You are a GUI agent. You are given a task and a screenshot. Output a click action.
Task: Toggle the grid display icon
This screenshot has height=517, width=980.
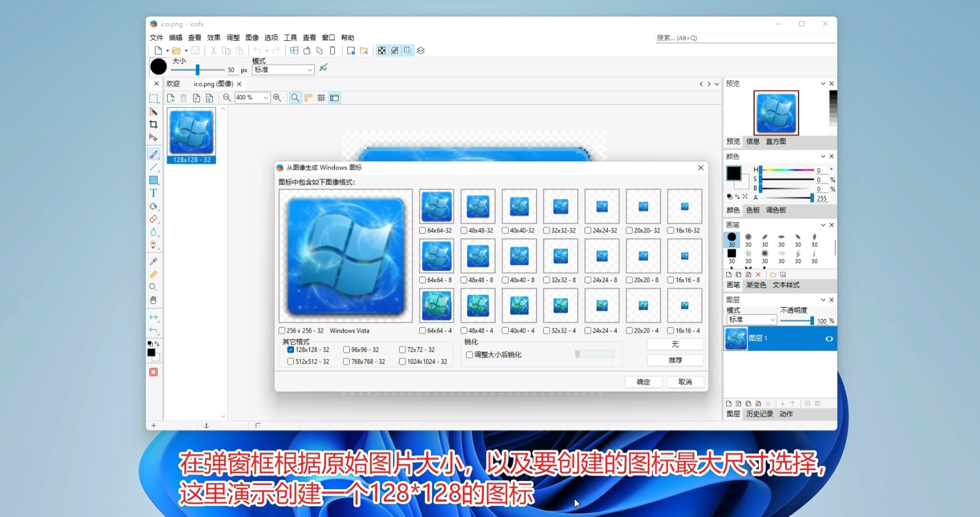pyautogui.click(x=321, y=98)
